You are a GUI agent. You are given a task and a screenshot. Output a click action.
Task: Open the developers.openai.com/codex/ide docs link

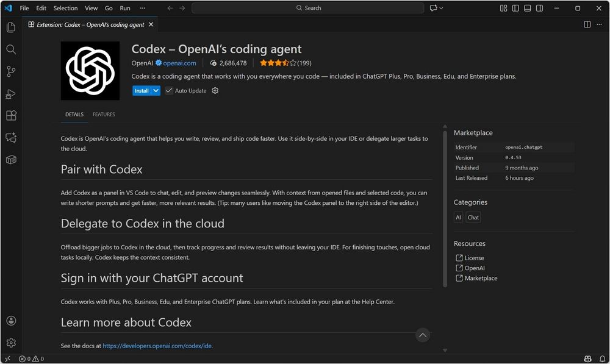tap(157, 346)
